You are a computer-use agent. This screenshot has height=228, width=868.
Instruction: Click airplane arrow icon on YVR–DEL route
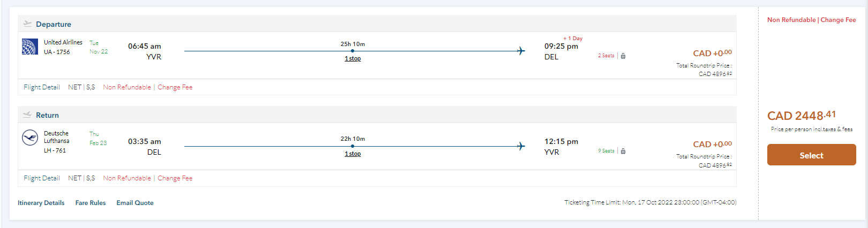click(x=521, y=51)
